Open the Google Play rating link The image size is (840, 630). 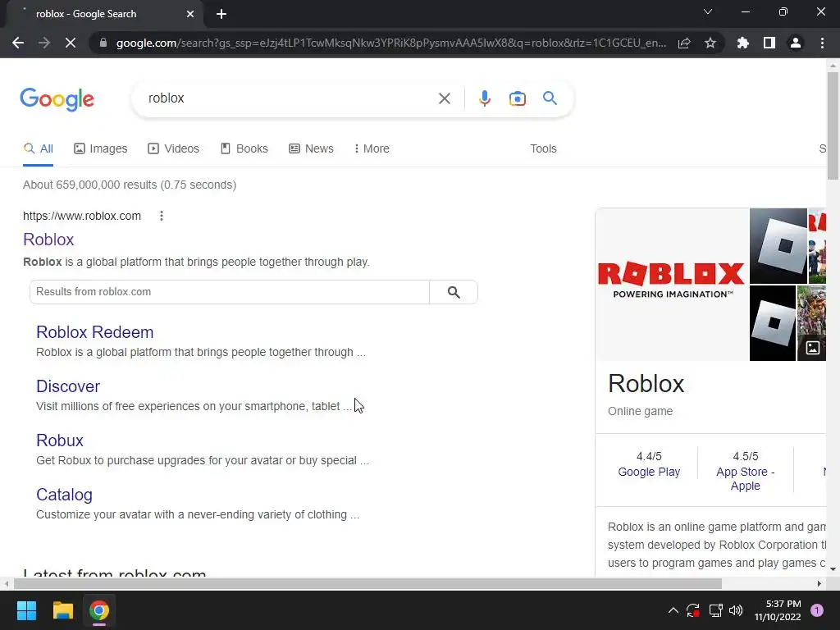point(649,472)
